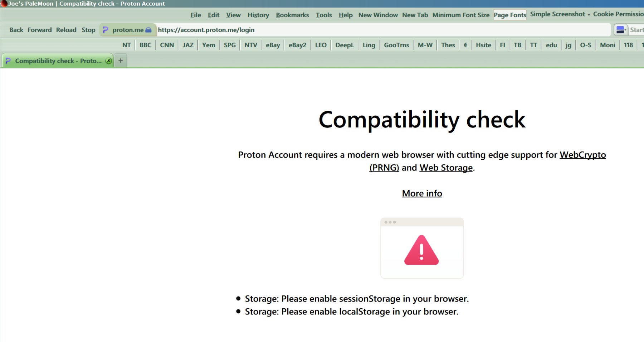Image resolution: width=644 pixels, height=342 pixels.
Task: Open the DeepL bookmark
Action: click(345, 45)
